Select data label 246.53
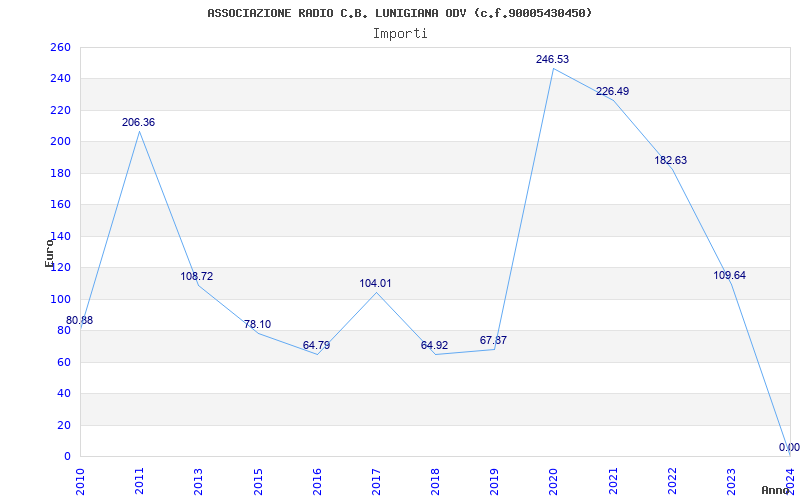This screenshot has width=800, height=500. (x=553, y=60)
